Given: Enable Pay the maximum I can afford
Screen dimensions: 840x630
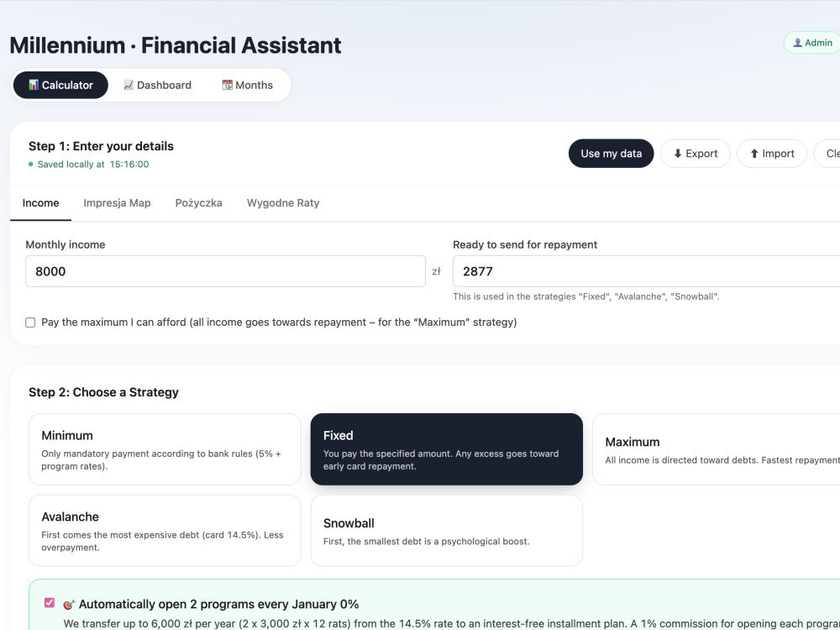Looking at the screenshot, I should (x=30, y=323).
